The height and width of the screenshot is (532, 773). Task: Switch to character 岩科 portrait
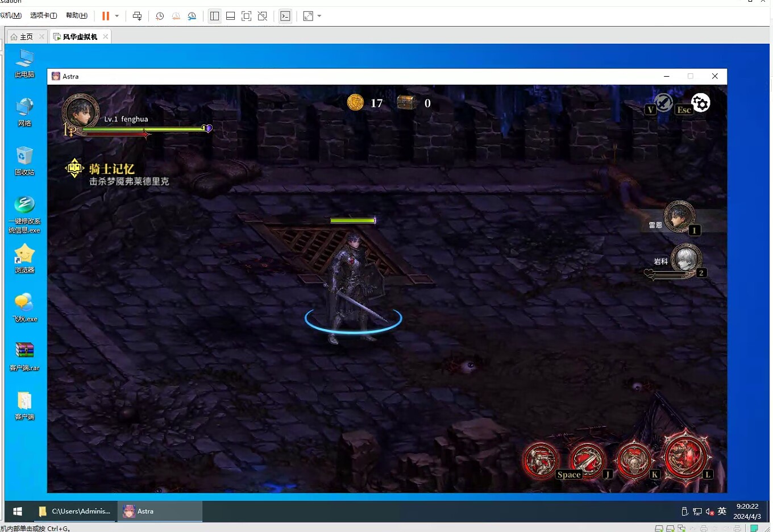686,259
